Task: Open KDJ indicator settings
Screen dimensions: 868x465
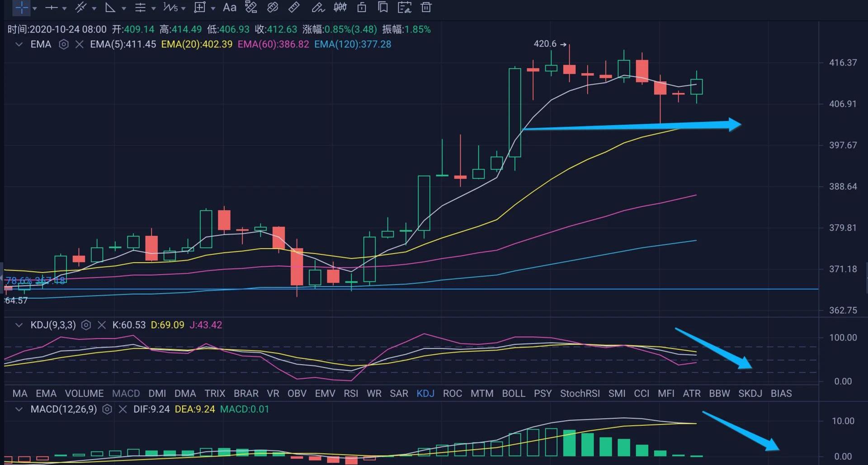Action: [86, 325]
